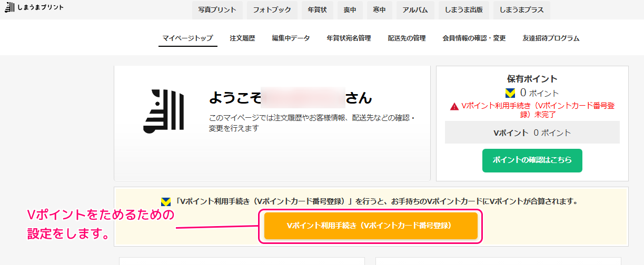Open 配送先の管理 menu item
Screen dimensions: 644x265
click(x=407, y=38)
